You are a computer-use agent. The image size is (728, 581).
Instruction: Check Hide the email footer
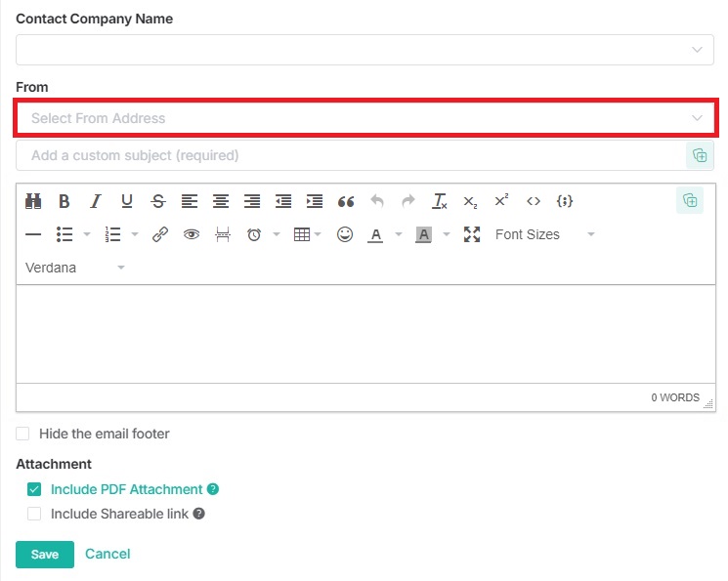[22, 434]
